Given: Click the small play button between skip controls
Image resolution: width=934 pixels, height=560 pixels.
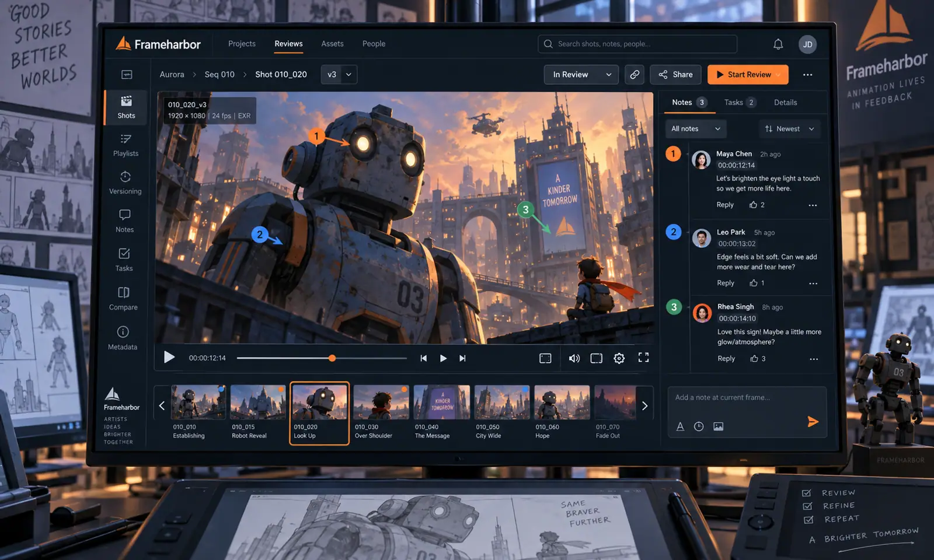Looking at the screenshot, I should pos(443,358).
